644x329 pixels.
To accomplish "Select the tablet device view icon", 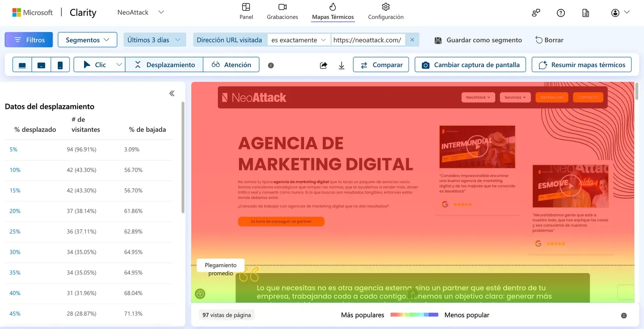I will [x=41, y=65].
